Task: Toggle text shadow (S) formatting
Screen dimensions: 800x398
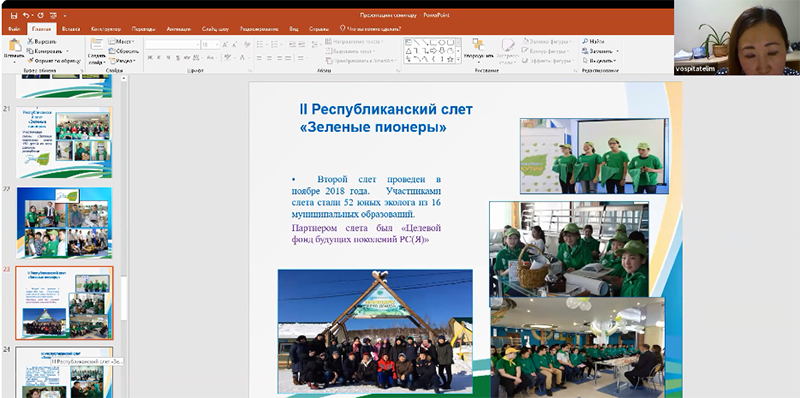Action: [x=179, y=58]
